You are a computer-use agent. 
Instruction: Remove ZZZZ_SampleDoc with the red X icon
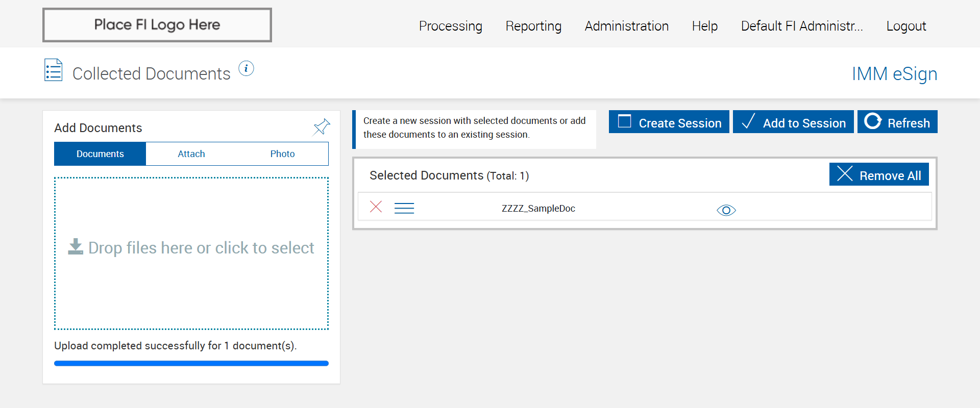click(x=376, y=207)
